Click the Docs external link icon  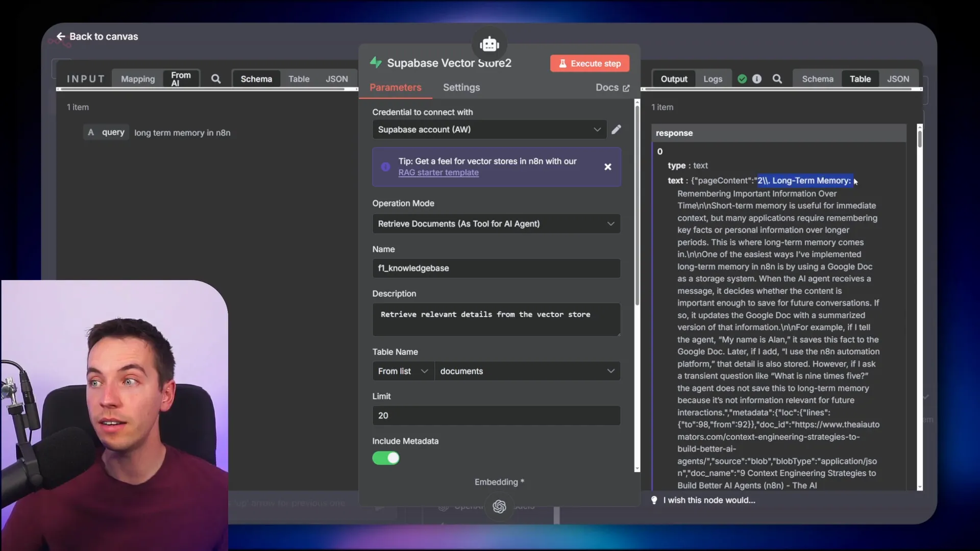click(626, 88)
